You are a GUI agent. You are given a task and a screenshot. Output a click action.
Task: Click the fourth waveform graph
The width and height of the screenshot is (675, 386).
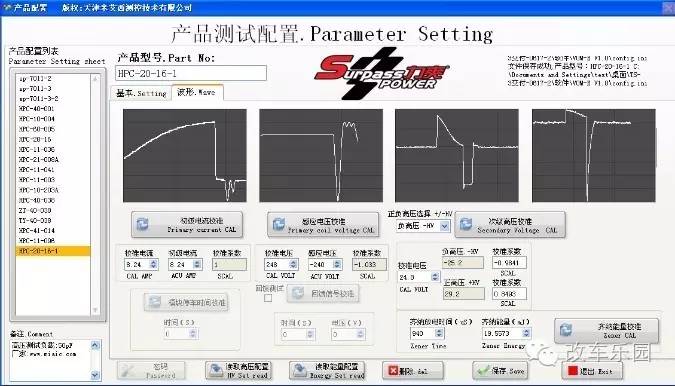[594, 155]
